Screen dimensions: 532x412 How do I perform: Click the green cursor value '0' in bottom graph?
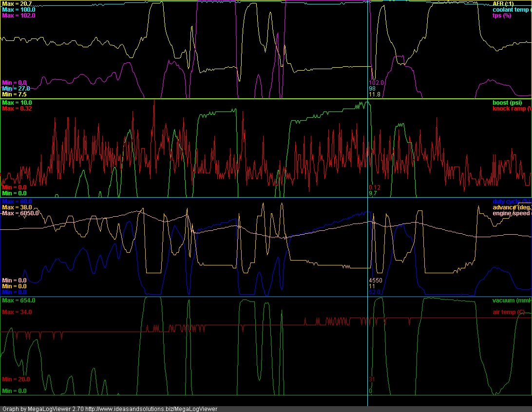(x=370, y=391)
